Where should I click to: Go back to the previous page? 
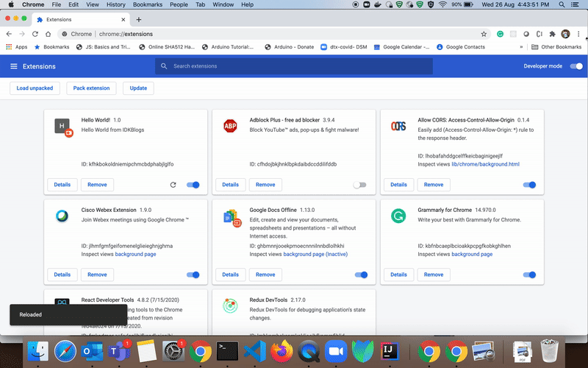(x=9, y=34)
